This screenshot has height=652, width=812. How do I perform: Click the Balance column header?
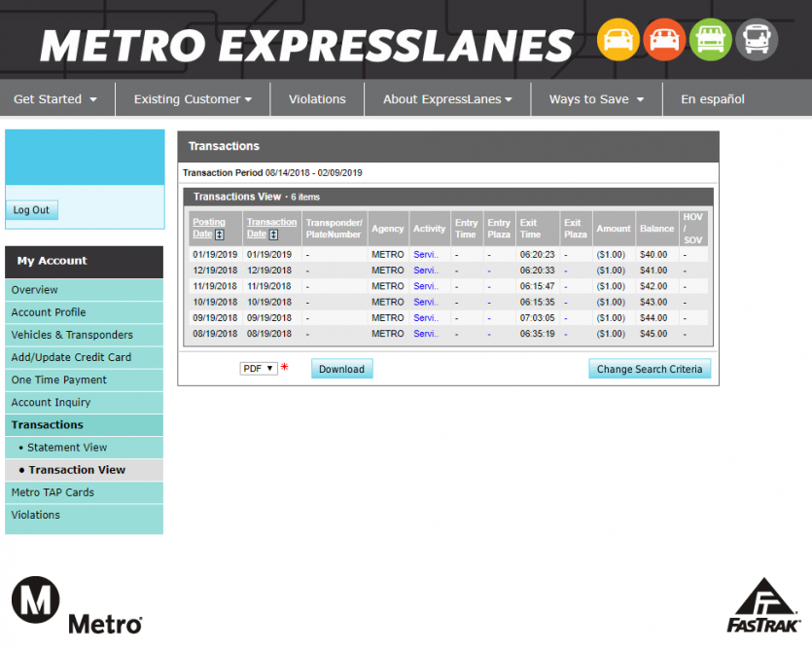click(656, 229)
